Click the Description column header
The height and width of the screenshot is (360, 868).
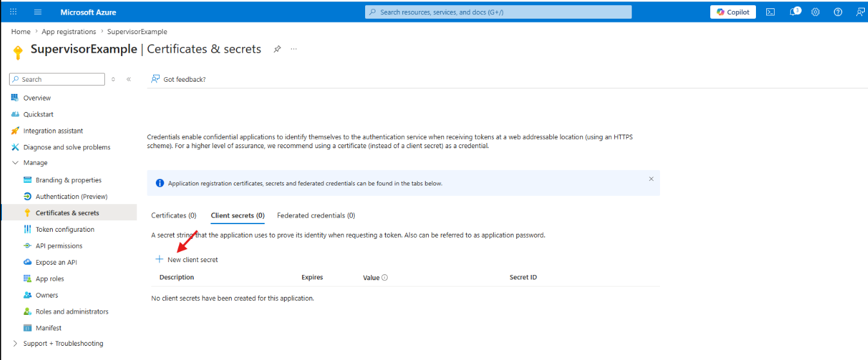(x=176, y=278)
